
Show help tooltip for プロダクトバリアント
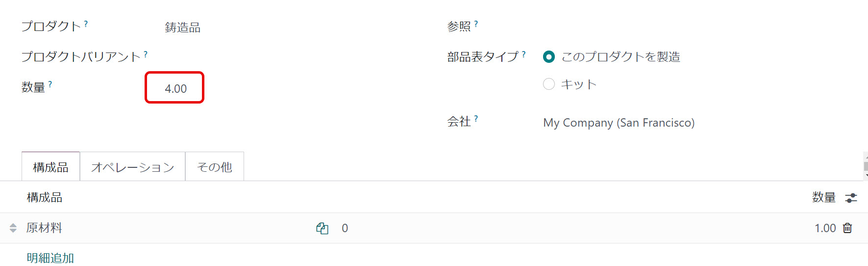(146, 54)
